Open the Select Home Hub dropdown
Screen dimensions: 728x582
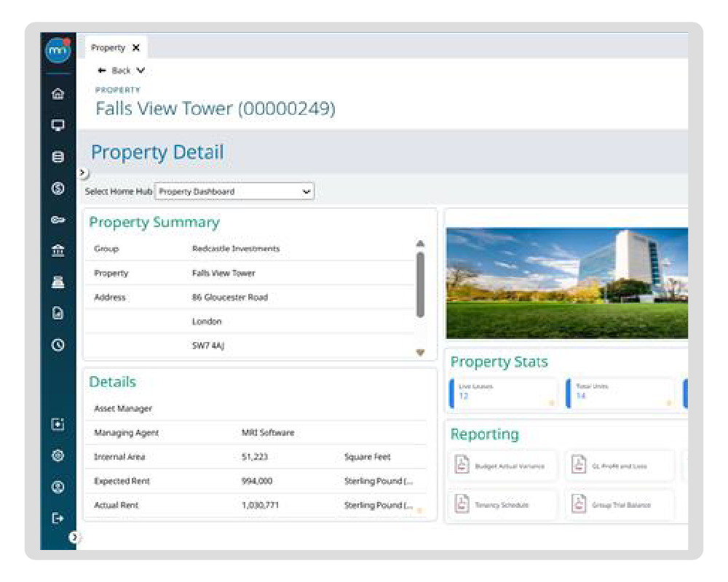click(x=234, y=191)
